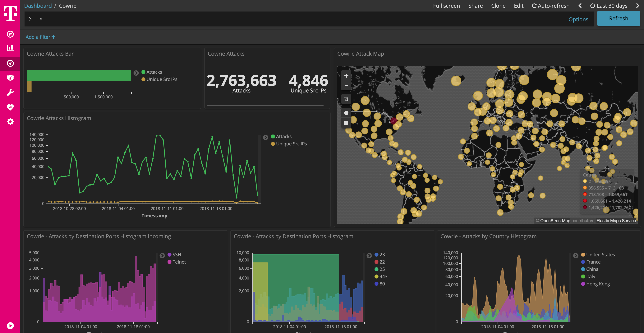Click the blue color dot for port 23
The width and height of the screenshot is (644, 333).
tap(376, 254)
